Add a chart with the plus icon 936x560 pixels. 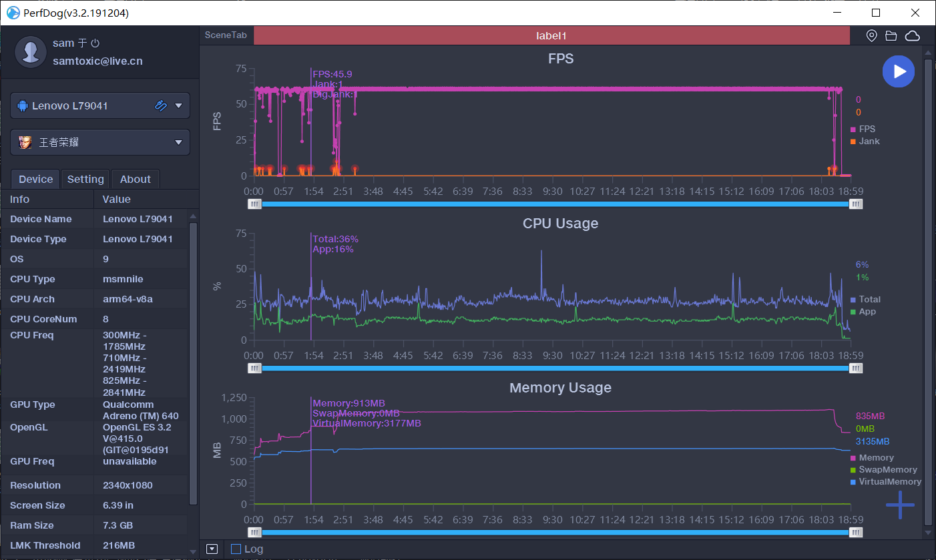[x=900, y=505]
